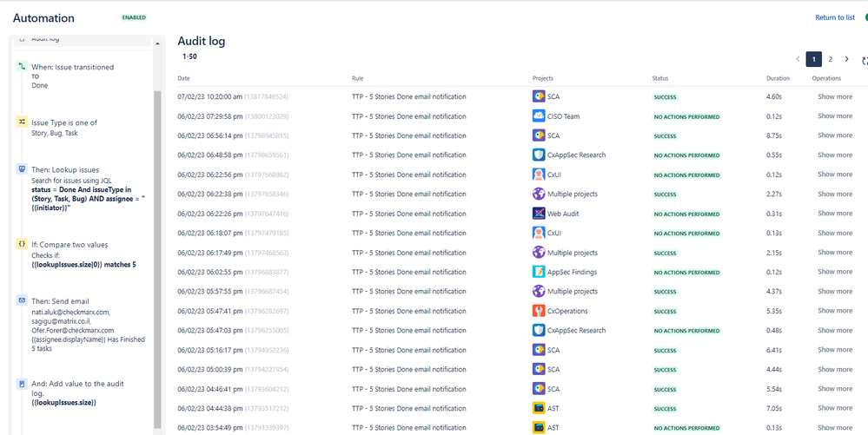Expand Show more for Web Audit entry

(835, 213)
